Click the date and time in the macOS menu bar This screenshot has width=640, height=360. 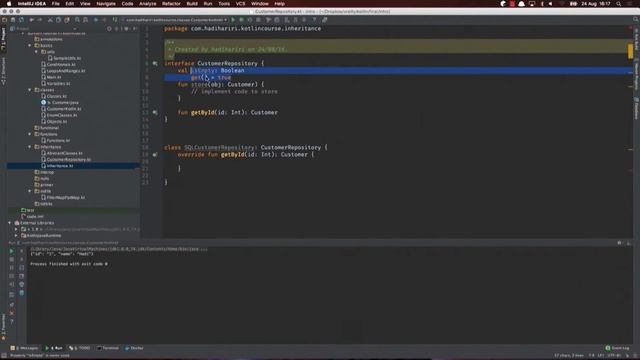[x=596, y=4]
